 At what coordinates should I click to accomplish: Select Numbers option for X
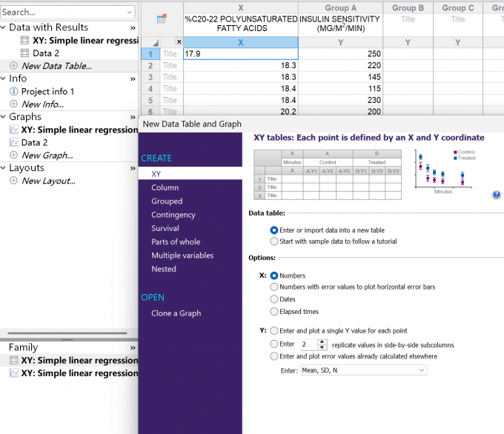point(273,276)
